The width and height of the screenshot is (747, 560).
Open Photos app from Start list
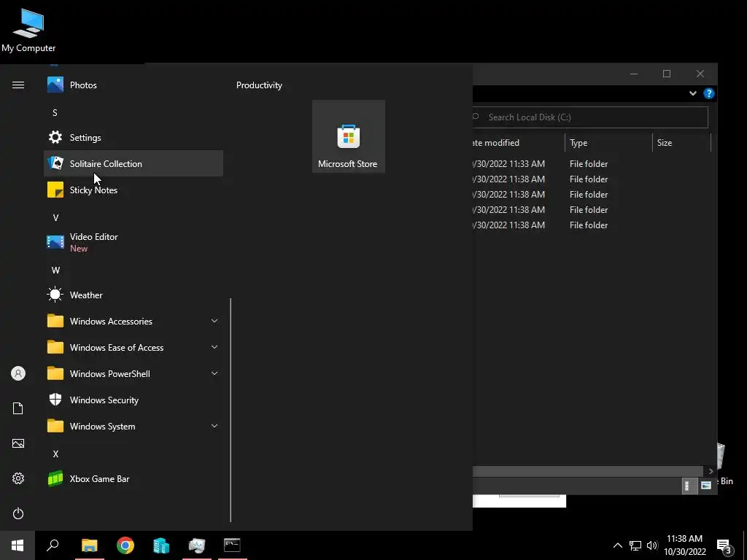tap(133, 85)
